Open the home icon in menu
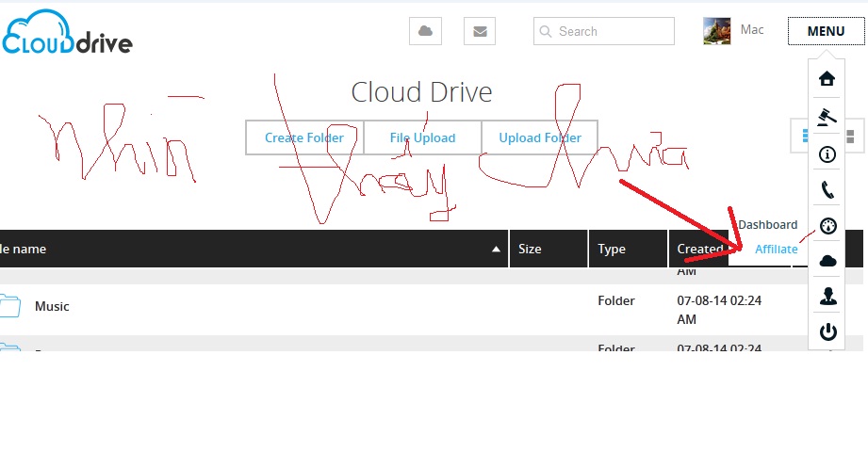The image size is (868, 452). pos(827,78)
